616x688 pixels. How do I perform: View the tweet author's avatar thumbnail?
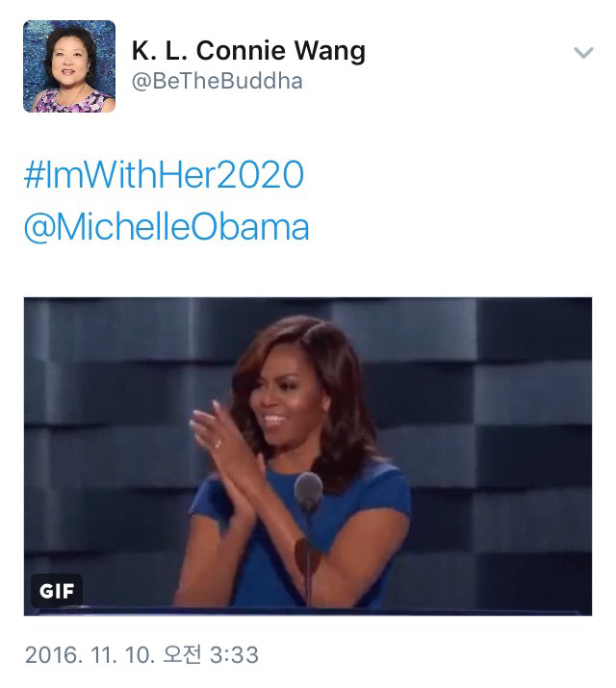(x=69, y=66)
